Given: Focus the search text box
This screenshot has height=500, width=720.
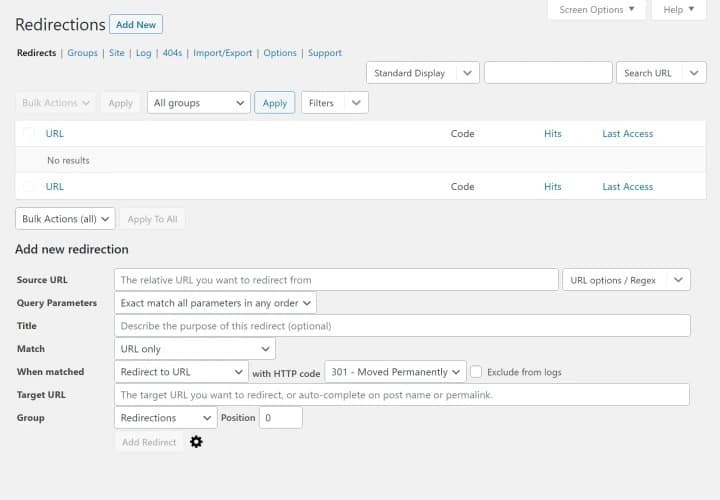Looking at the screenshot, I should pyautogui.click(x=548, y=73).
